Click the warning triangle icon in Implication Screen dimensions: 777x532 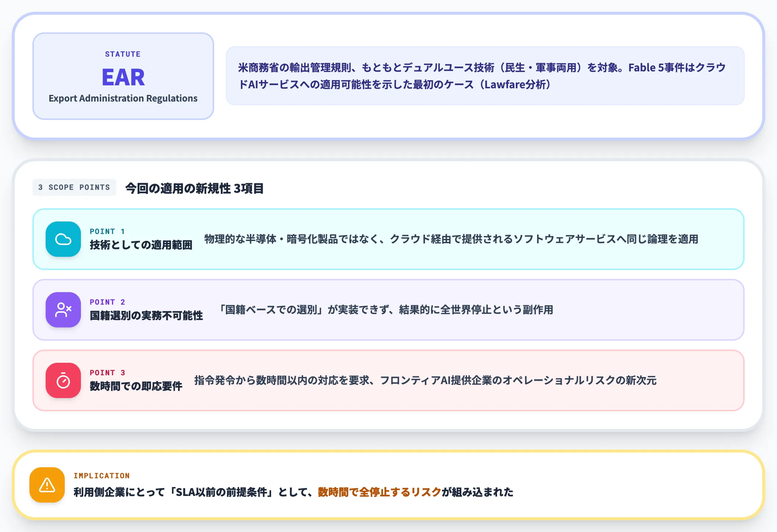pyautogui.click(x=47, y=485)
